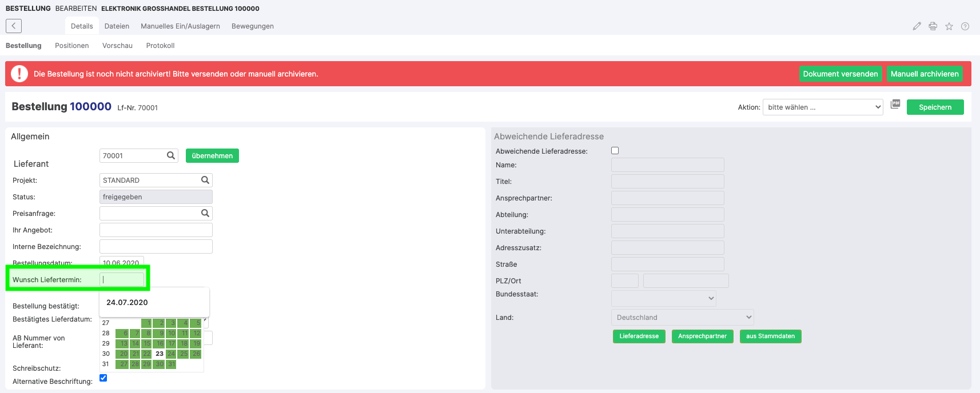Open the Bundesstaat dropdown

click(x=663, y=298)
